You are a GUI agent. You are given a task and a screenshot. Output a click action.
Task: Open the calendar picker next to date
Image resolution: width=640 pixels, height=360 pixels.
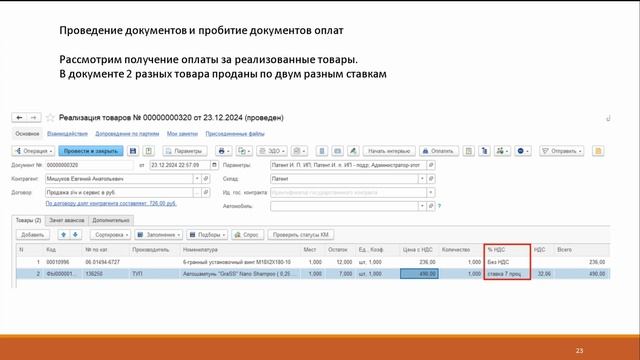214,165
